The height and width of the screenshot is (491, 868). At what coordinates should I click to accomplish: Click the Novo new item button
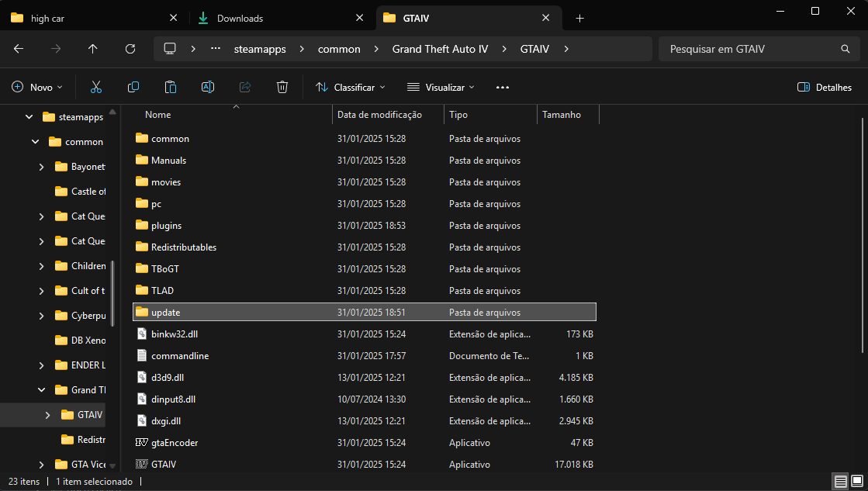(x=37, y=88)
